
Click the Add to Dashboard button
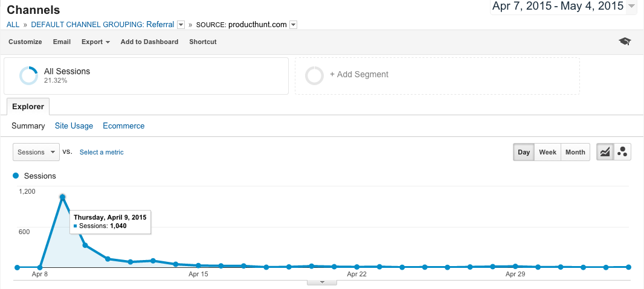149,42
